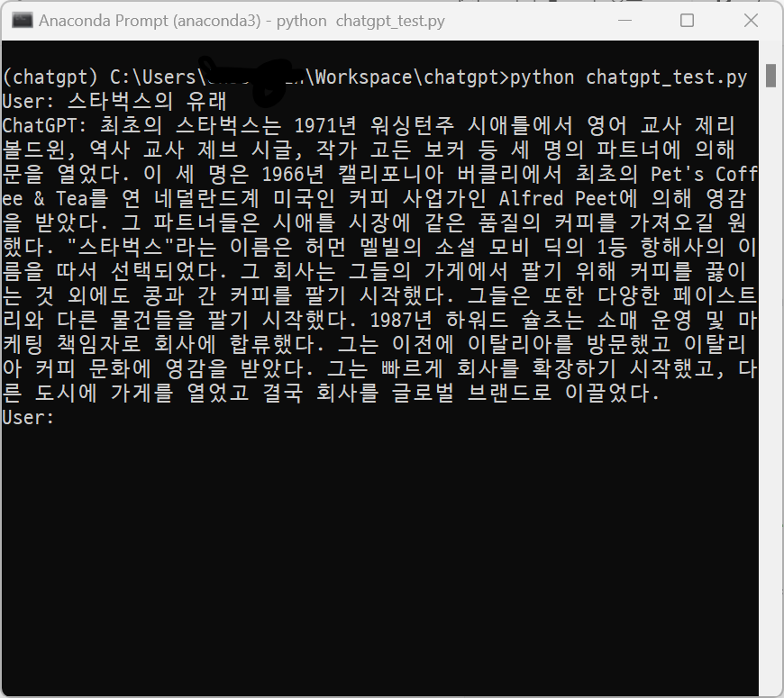The image size is (784, 698).
Task: Click the scrollbar track below the thumb
Action: pos(770,390)
